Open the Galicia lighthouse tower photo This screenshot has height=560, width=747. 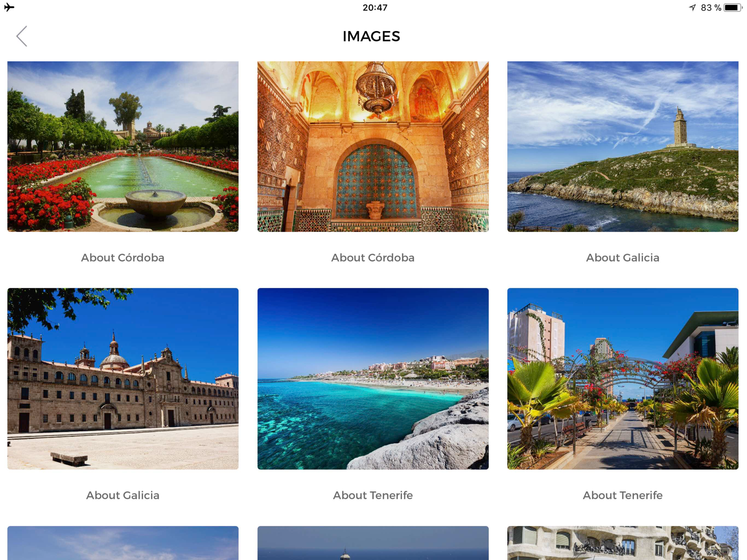click(623, 146)
